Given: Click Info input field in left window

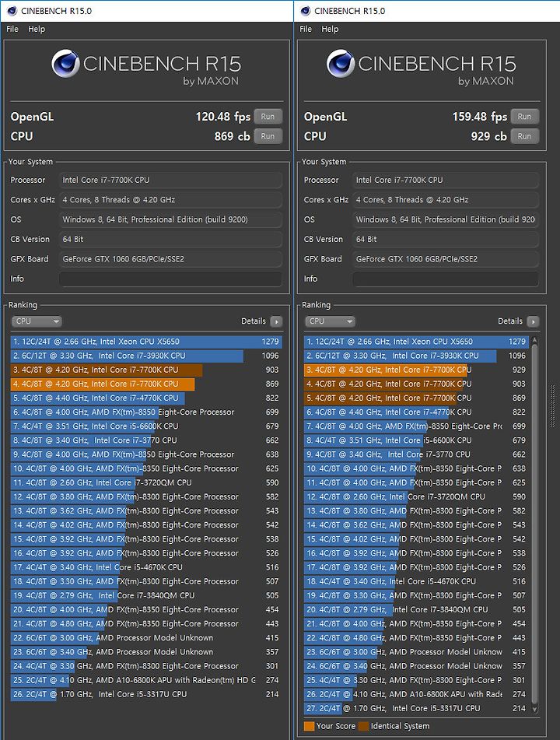Looking at the screenshot, I should [171, 279].
